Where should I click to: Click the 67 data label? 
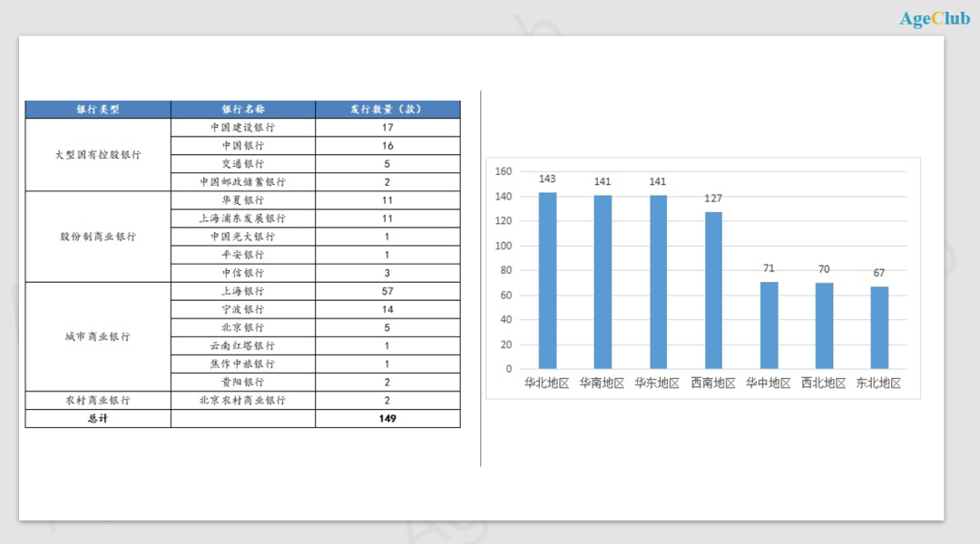pos(878,273)
